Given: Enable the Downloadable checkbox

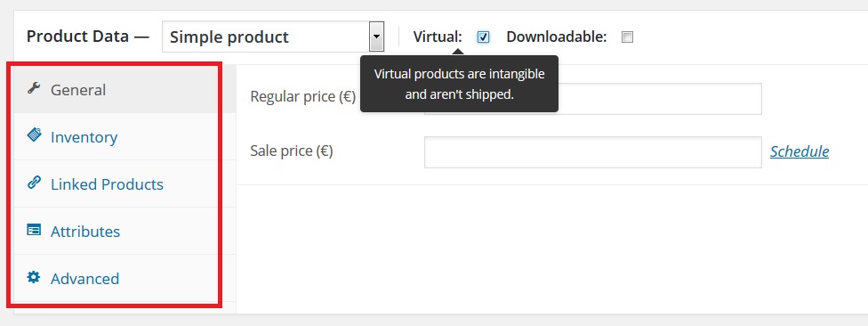Looking at the screenshot, I should (x=627, y=37).
